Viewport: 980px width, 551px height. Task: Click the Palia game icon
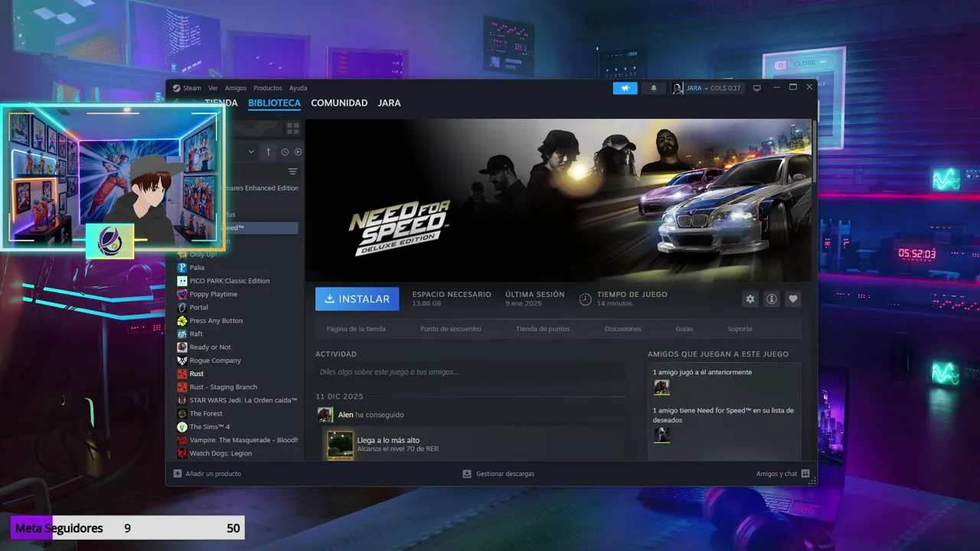point(182,268)
